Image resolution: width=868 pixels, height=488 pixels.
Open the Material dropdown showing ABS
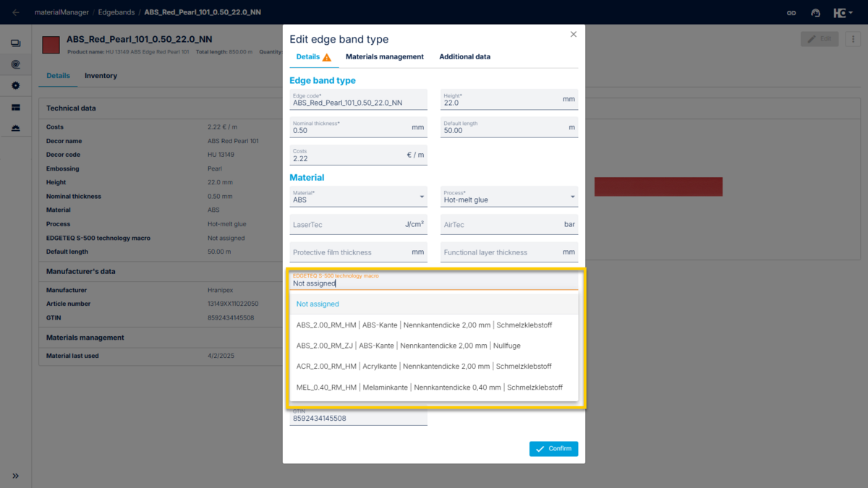[x=358, y=196]
